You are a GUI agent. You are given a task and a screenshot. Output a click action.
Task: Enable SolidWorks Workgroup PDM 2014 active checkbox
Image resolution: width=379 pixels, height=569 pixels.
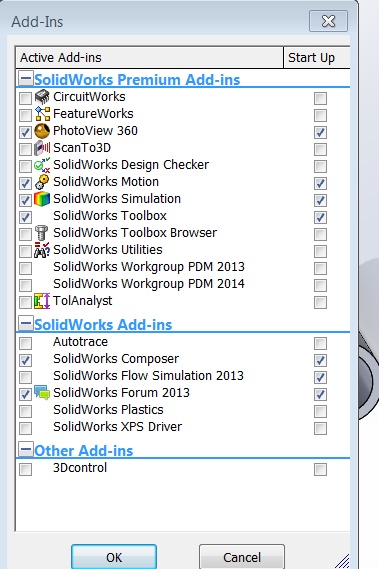pyautogui.click(x=25, y=285)
